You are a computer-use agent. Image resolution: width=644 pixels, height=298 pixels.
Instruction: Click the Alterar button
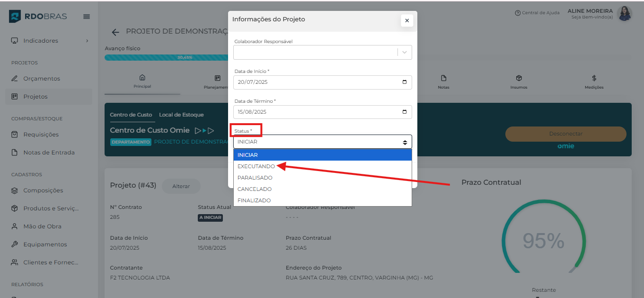coord(181,186)
